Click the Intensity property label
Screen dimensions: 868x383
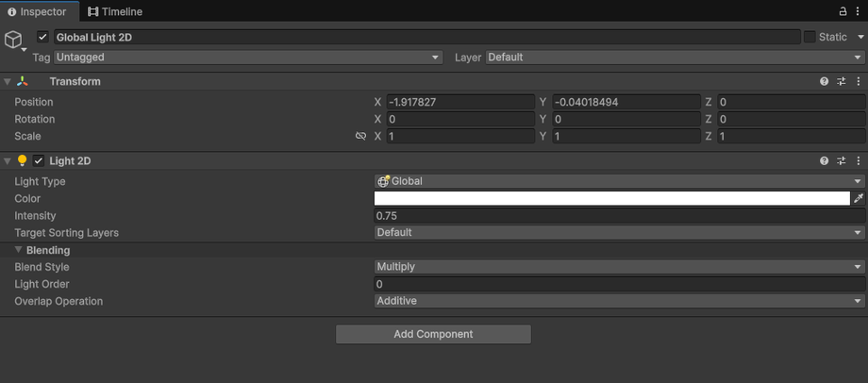[x=35, y=216]
